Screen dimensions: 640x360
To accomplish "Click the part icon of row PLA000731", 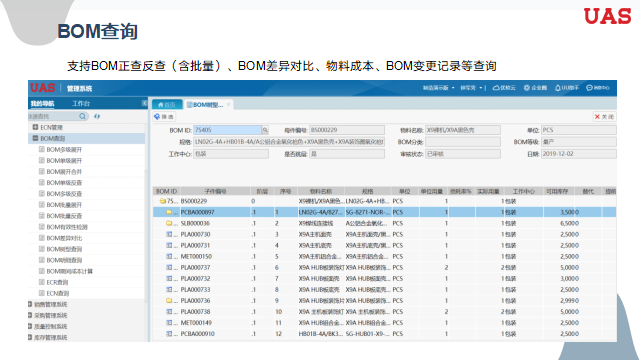I will point(169,245).
